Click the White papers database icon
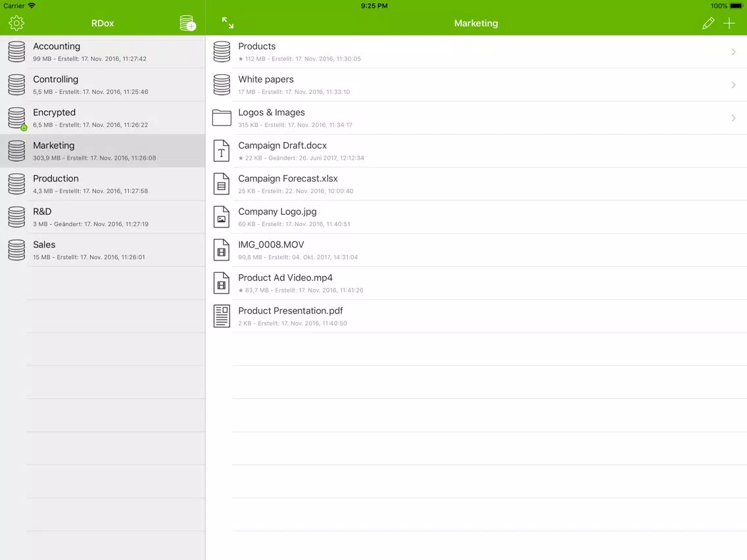 pyautogui.click(x=222, y=85)
